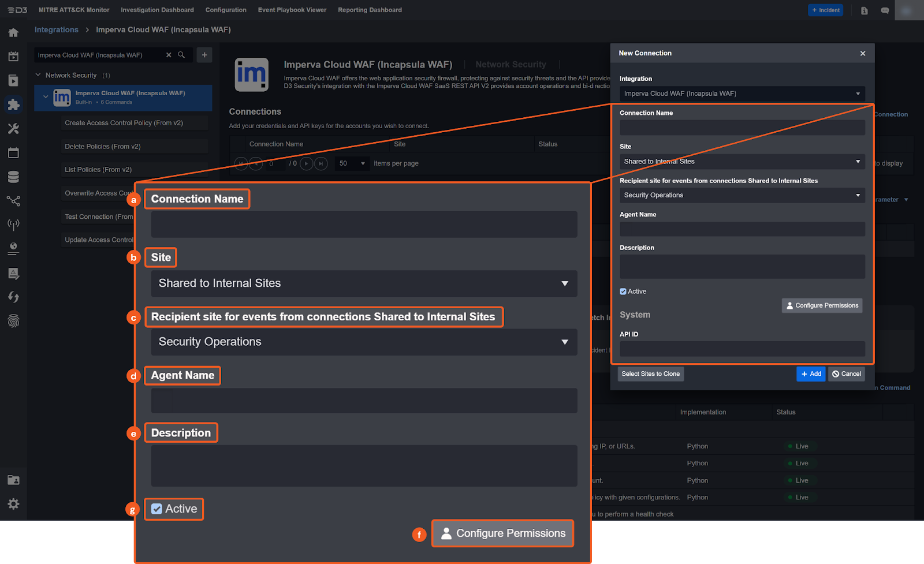Click the database icon in the sidebar

(x=13, y=177)
